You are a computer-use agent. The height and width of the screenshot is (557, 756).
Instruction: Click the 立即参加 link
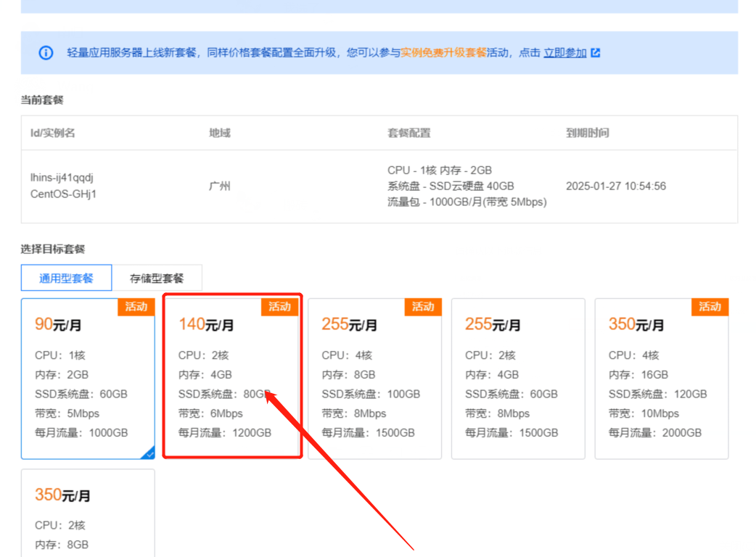(x=564, y=52)
